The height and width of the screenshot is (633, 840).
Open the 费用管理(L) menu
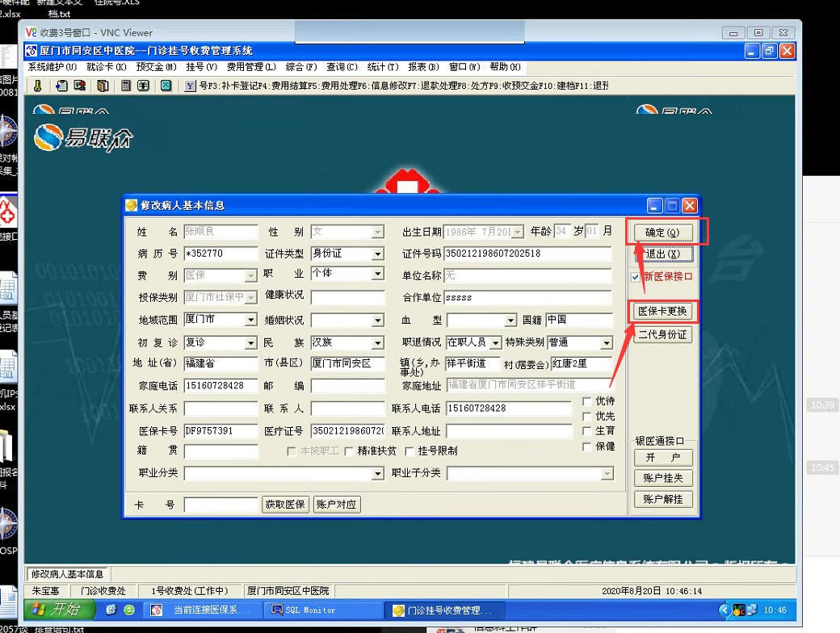coord(251,67)
